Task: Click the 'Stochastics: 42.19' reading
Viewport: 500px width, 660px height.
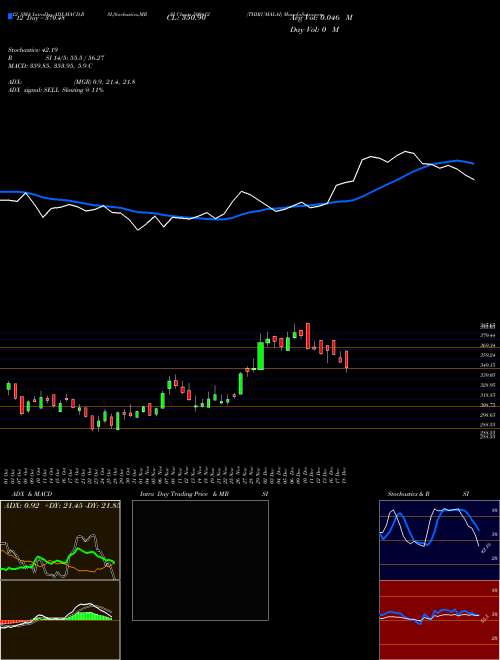Action: (31, 51)
